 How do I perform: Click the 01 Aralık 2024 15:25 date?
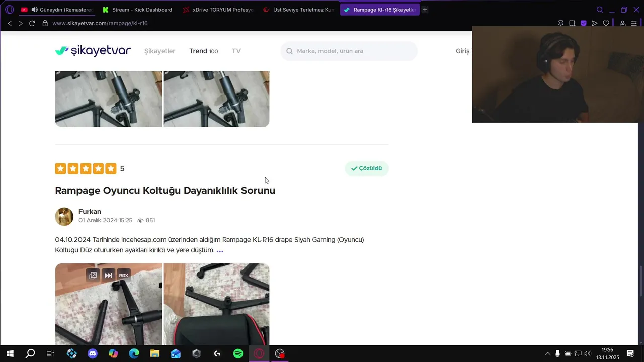tap(105, 220)
